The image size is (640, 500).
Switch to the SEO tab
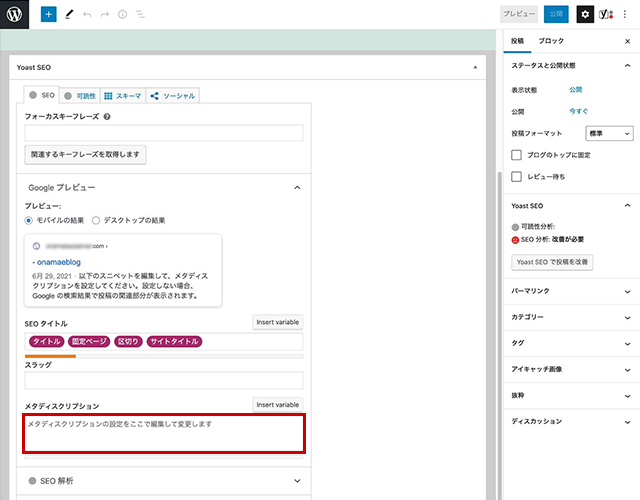point(42,95)
